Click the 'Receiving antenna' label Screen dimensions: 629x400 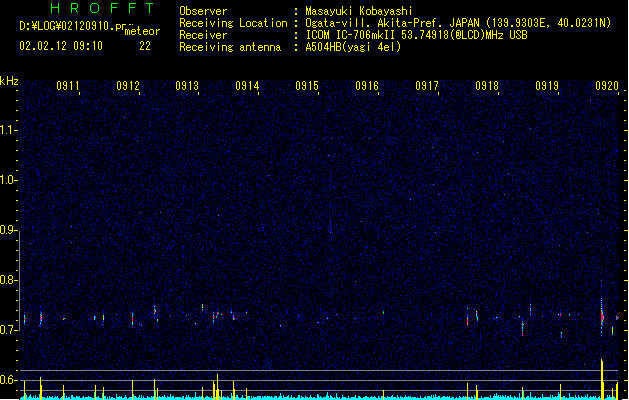[230, 47]
